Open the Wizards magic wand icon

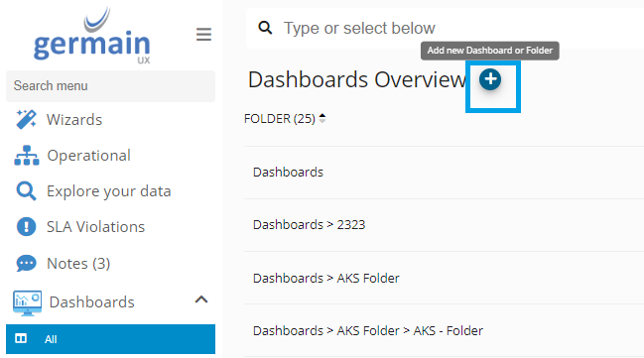tap(26, 119)
